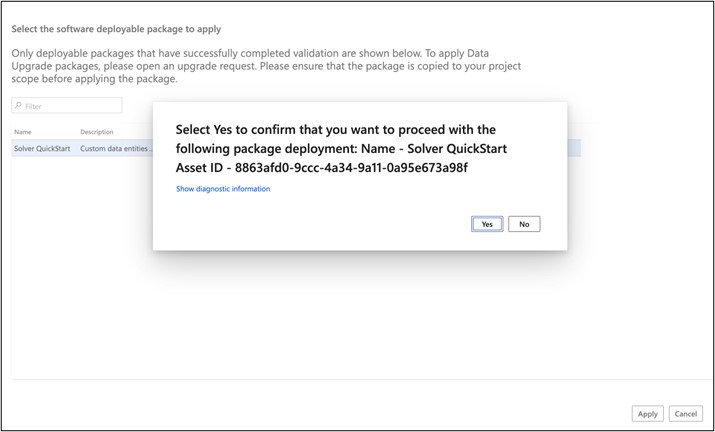Viewport: 715px width, 432px height.
Task: Click the Apply button
Action: point(648,414)
